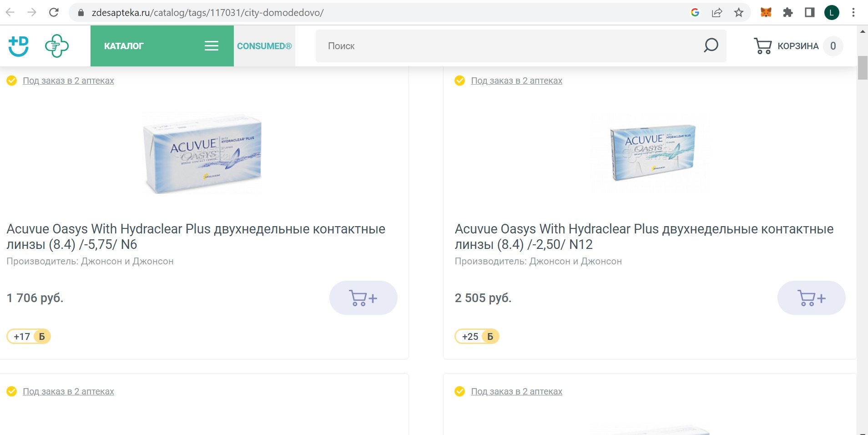Open Acuvue Oasys /-5,75/ N6 product title
This screenshot has height=435, width=868.
(196, 237)
